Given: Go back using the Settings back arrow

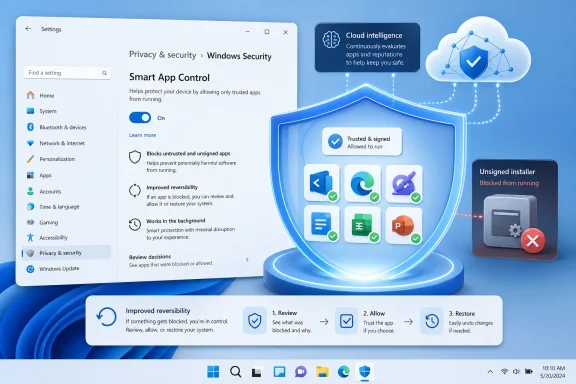Looking at the screenshot, I should tap(28, 29).
